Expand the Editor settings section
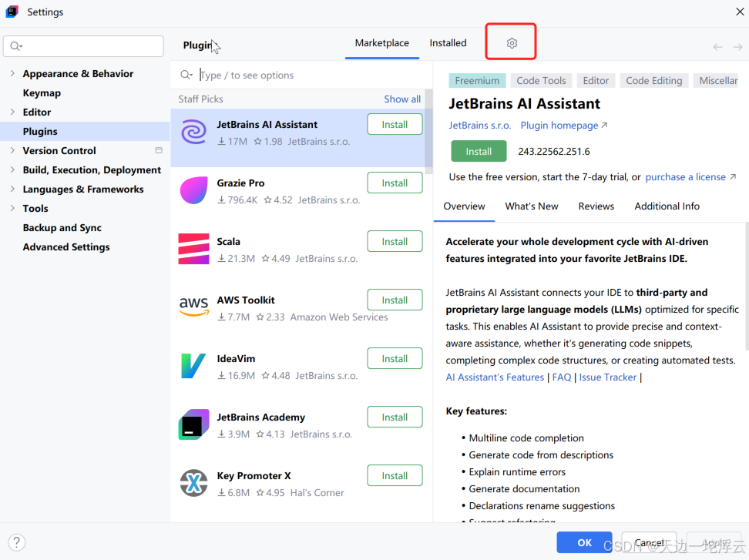Viewport: 749px width, 560px height. tap(12, 112)
